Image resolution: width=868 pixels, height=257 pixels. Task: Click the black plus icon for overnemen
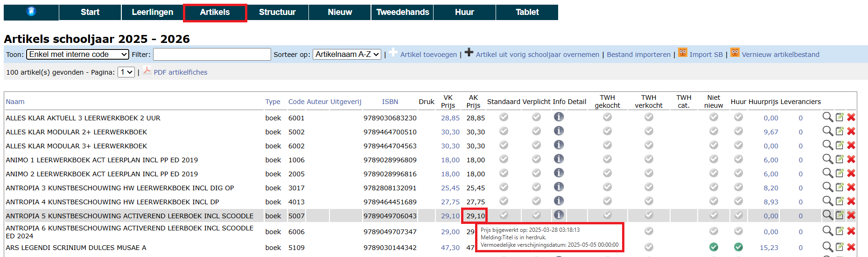point(469,53)
